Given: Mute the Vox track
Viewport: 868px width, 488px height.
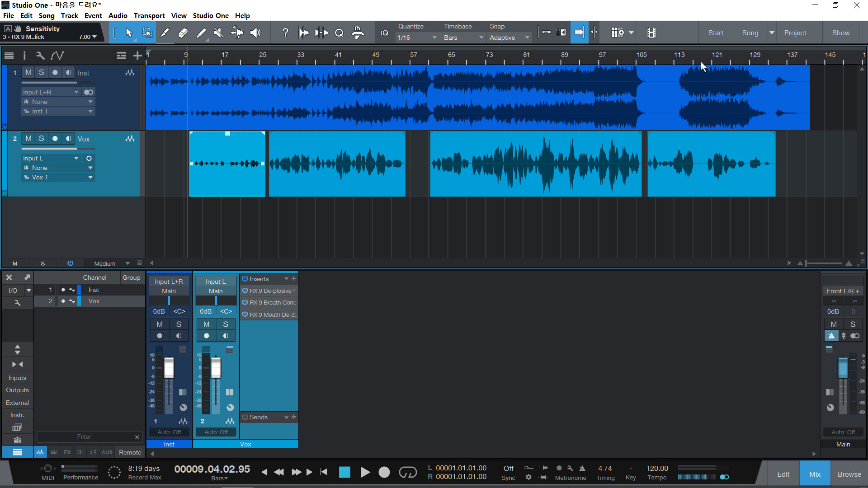Looking at the screenshot, I should coord(28,139).
